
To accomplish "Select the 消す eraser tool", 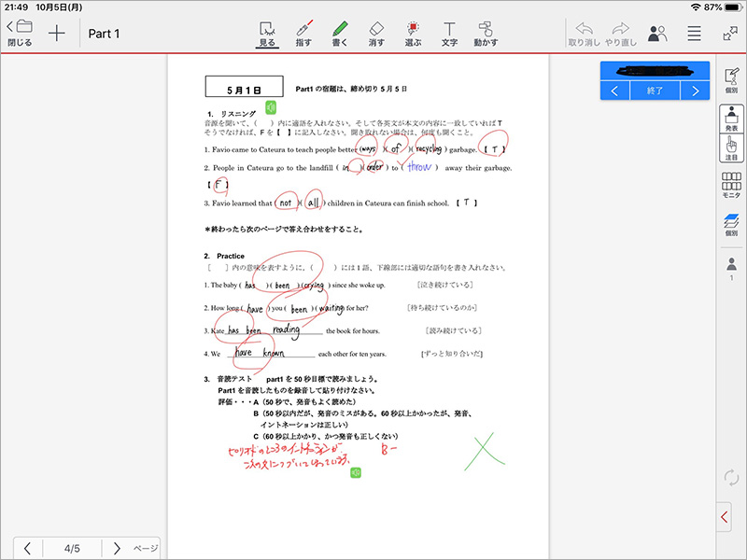I will (x=376, y=34).
